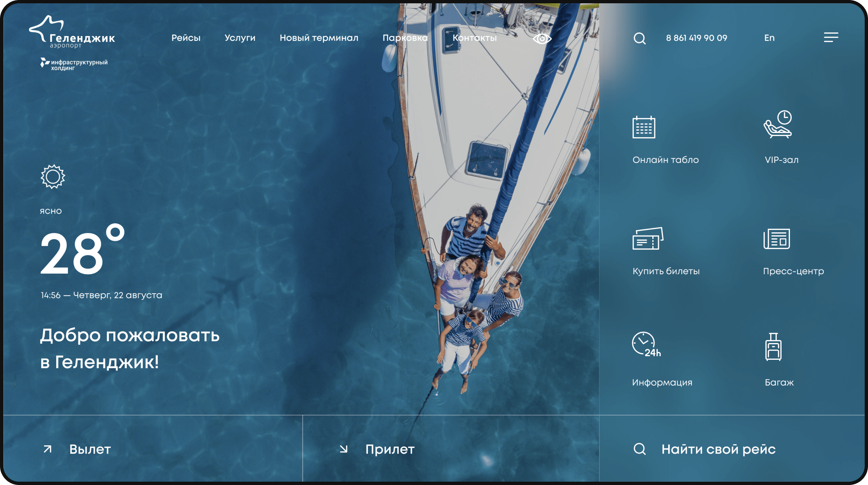Viewport: 868px width, 485px height.
Task: Open the Пресс-центр newspaper icon
Action: point(777,239)
